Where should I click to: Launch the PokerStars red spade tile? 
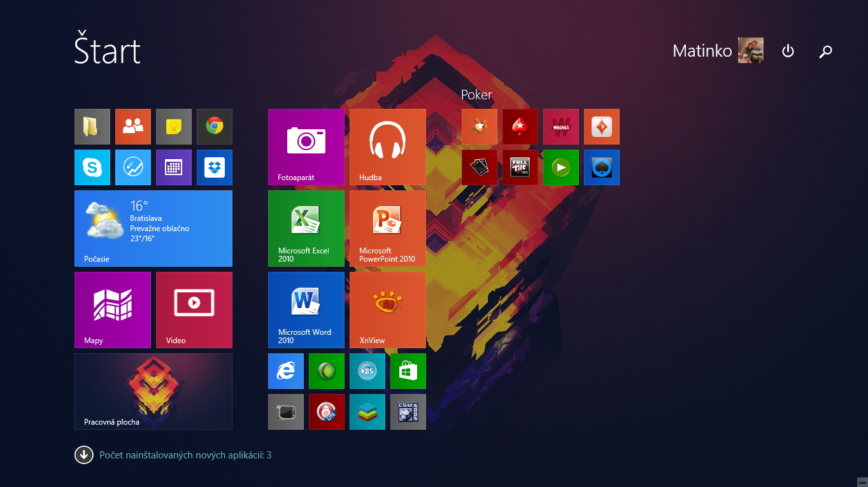pos(520,127)
